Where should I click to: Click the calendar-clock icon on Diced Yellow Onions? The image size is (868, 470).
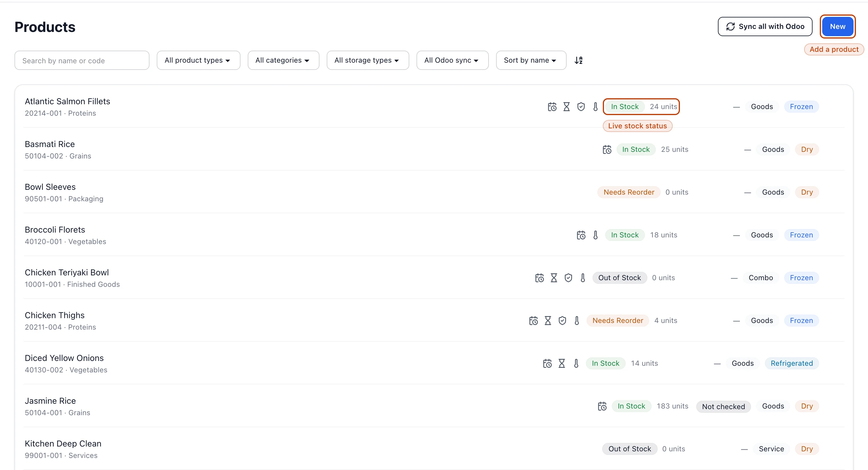point(547,364)
